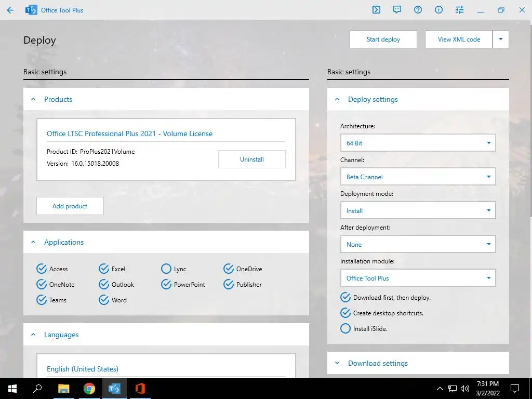Viewport: 532px width, 399px height.
Task: Show hidden system tray icons
Action: pyautogui.click(x=440, y=389)
